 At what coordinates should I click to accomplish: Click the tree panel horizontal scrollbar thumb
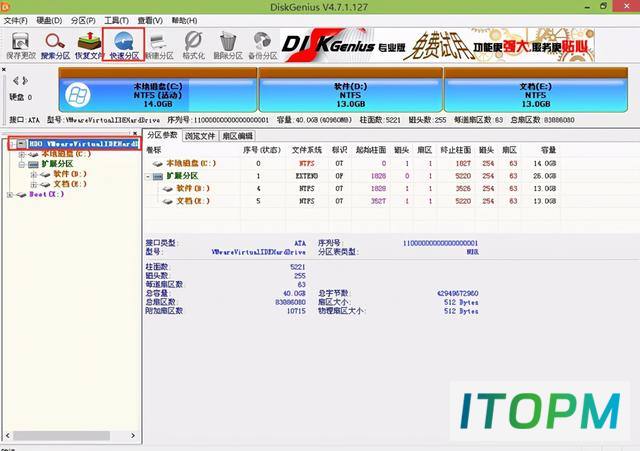(61, 436)
